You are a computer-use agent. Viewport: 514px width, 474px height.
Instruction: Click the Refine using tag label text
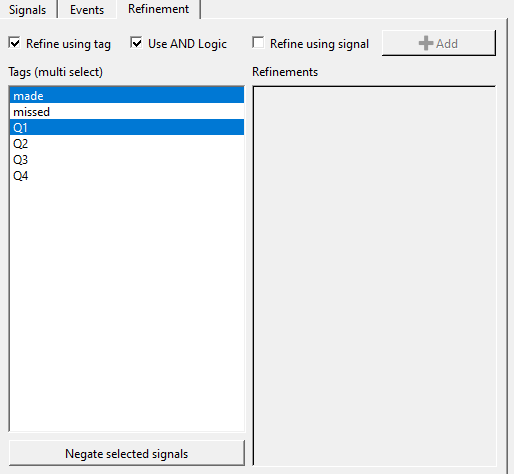click(x=68, y=44)
